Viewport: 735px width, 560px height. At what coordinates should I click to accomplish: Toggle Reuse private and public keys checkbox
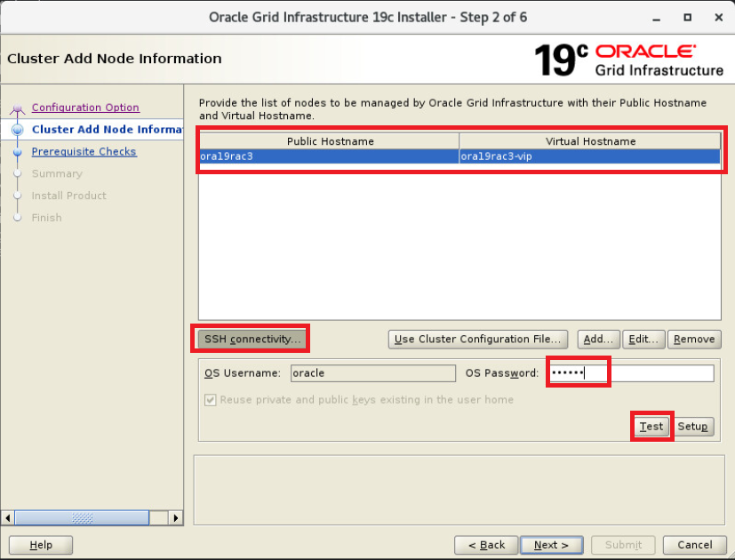(x=211, y=400)
